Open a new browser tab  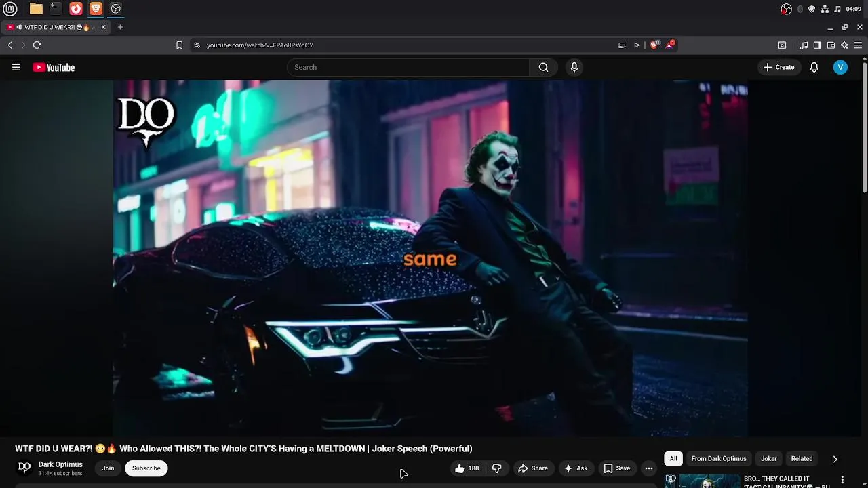coord(120,27)
